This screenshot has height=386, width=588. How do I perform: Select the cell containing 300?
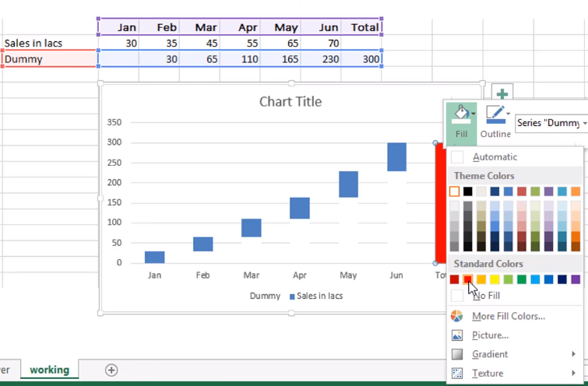(361, 59)
